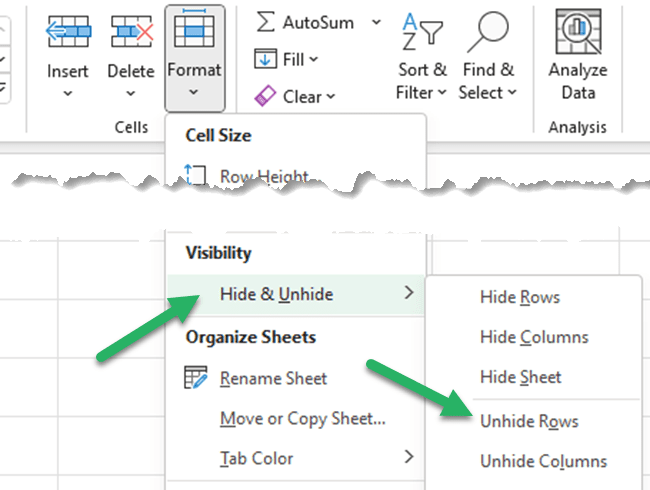650x490 pixels.
Task: Click Unhide Columns entry
Action: (x=543, y=461)
